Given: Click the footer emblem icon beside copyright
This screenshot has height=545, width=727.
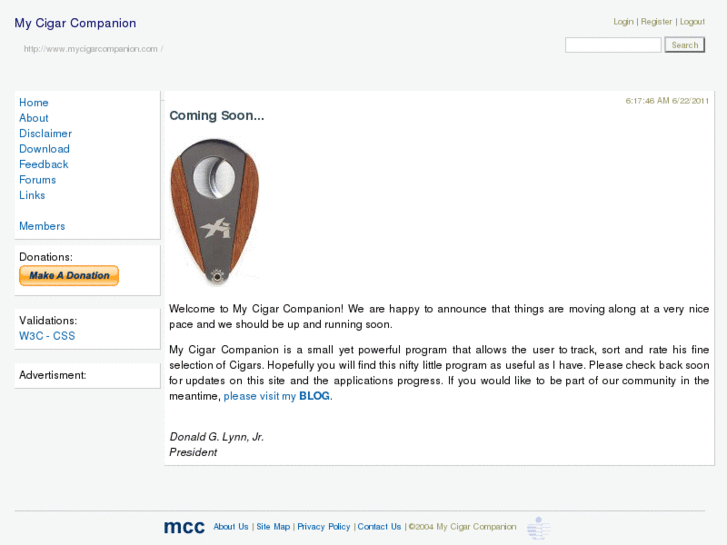Looking at the screenshot, I should click(538, 528).
